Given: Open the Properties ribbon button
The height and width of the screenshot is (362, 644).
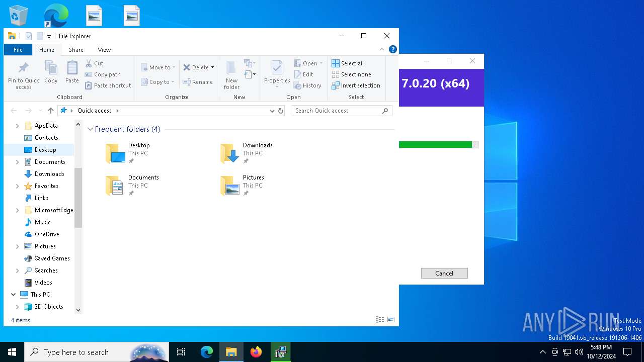Looking at the screenshot, I should 277,74.
